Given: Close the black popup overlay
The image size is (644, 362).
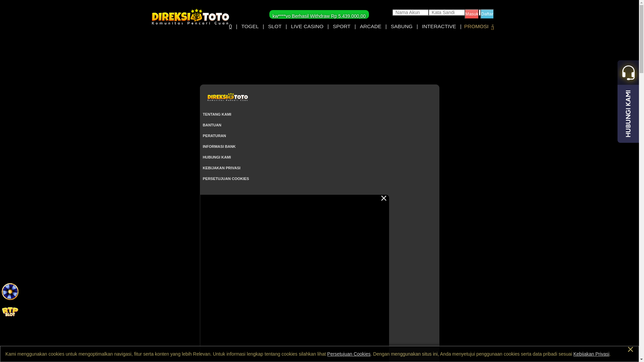Looking at the screenshot, I should (384, 198).
